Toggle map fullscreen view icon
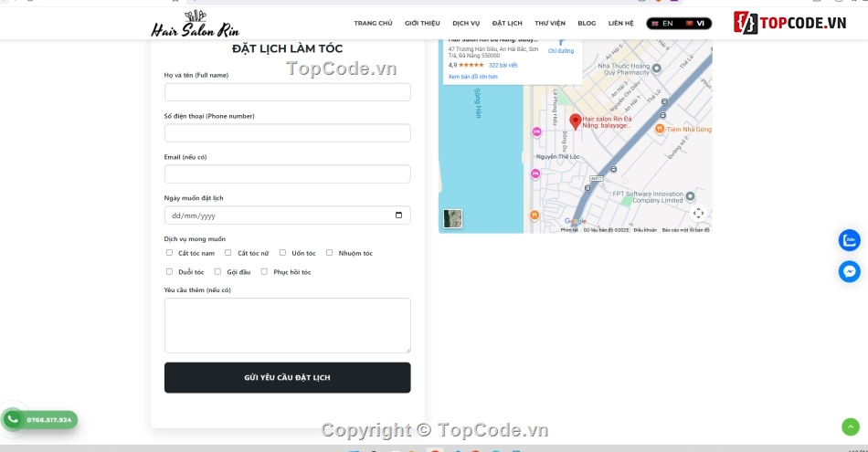The width and height of the screenshot is (868, 452). [x=698, y=213]
